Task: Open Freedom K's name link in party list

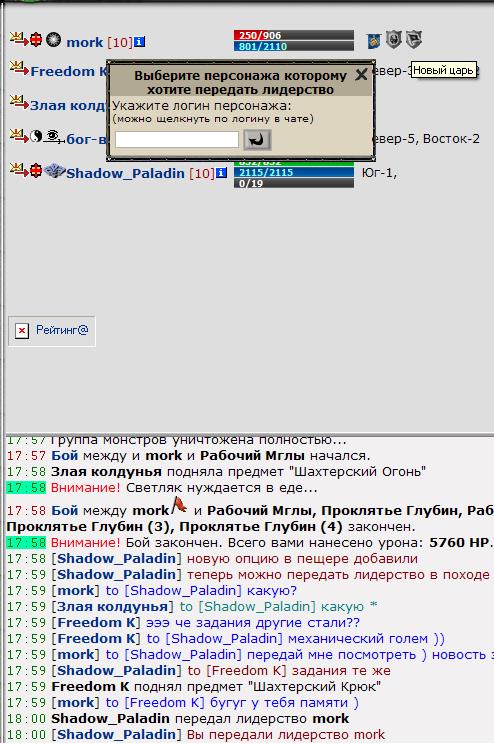Action: coord(68,72)
